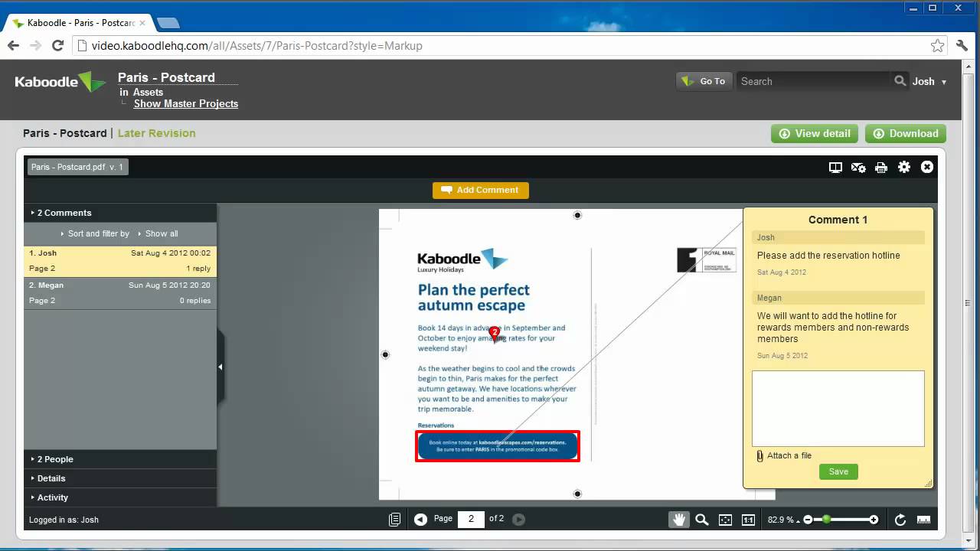
Task: Save the comment reply
Action: coord(838,471)
